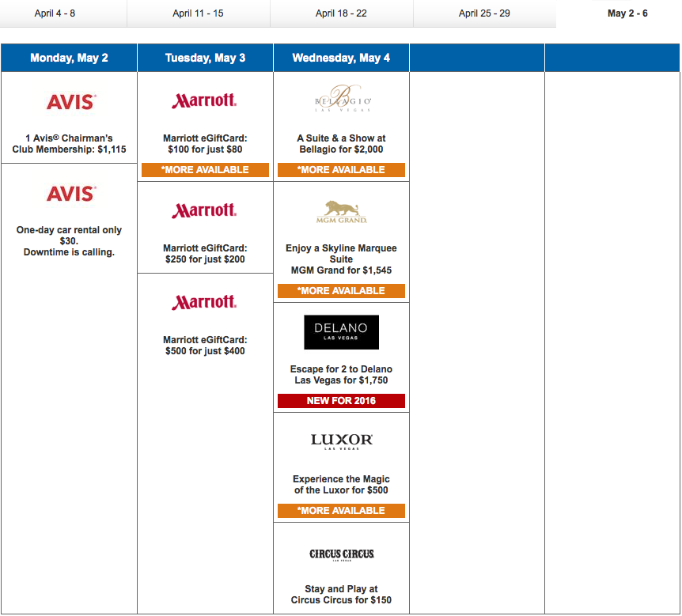Screen dimensions: 682x616
Task: Open Escape for 2 to Delano offer
Action: click(342, 375)
